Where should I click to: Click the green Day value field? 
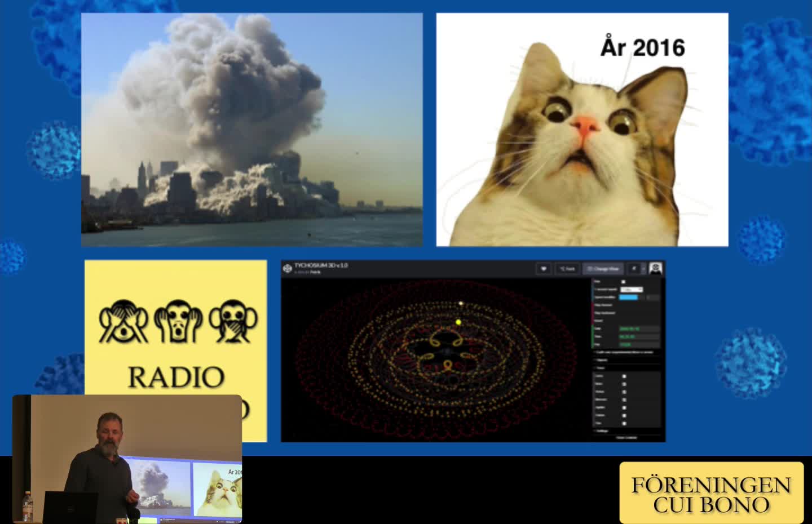(639, 344)
